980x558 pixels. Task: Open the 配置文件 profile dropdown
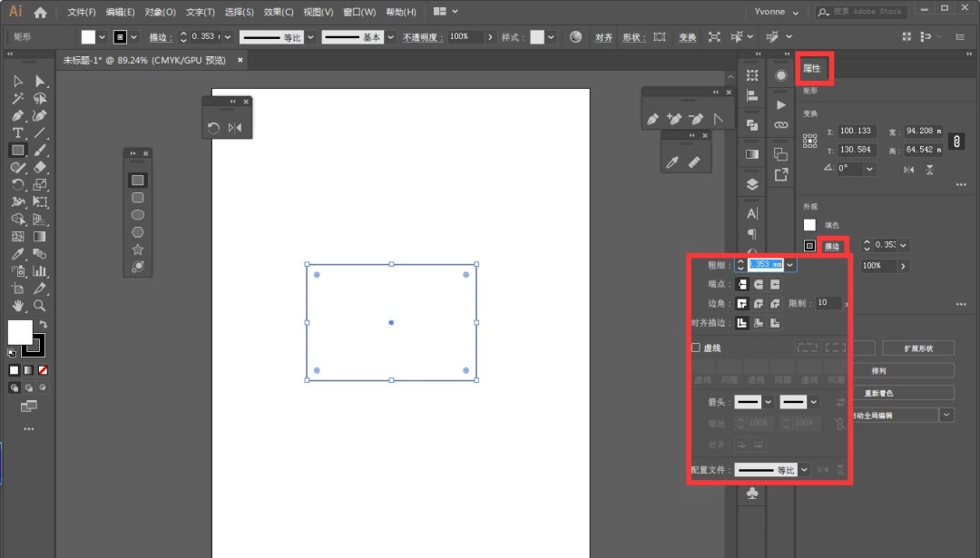pos(804,470)
